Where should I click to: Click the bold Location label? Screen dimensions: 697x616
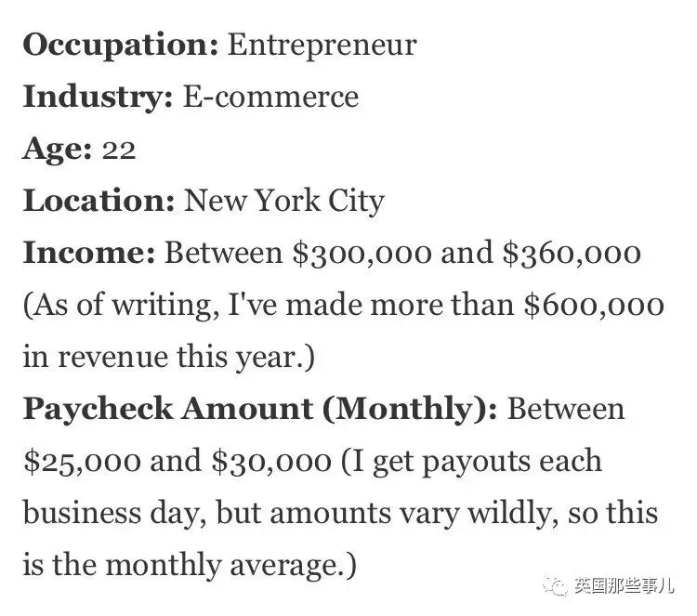pyautogui.click(x=99, y=201)
